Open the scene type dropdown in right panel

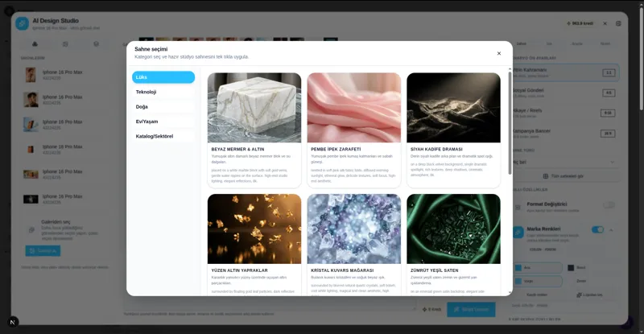coord(565,163)
